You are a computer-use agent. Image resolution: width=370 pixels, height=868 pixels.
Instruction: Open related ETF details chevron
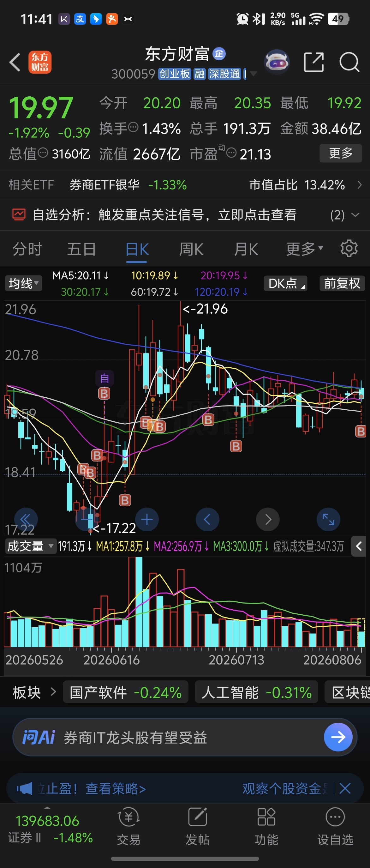[x=360, y=185]
